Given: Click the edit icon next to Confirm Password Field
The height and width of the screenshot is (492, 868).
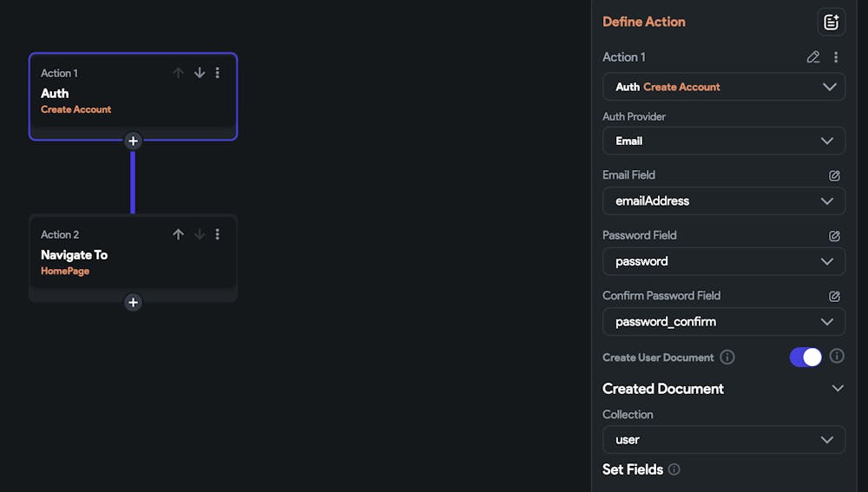Looking at the screenshot, I should click(x=834, y=296).
